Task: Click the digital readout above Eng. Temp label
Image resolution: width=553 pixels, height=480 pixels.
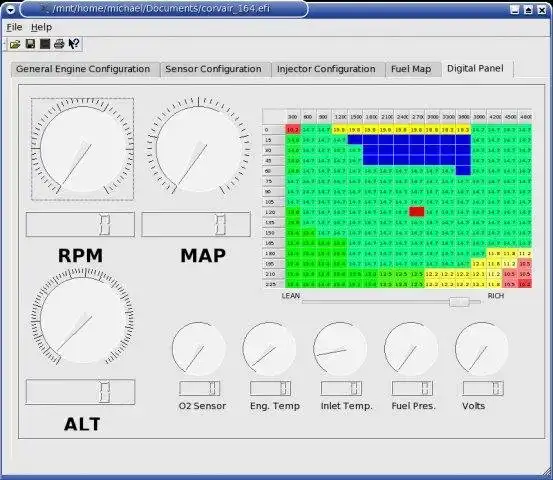Action: (x=271, y=388)
